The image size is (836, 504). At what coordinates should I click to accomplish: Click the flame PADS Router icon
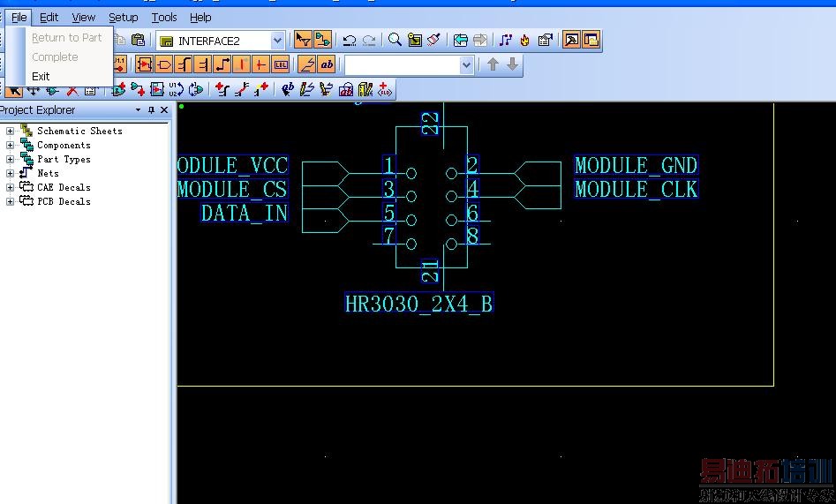coord(525,40)
